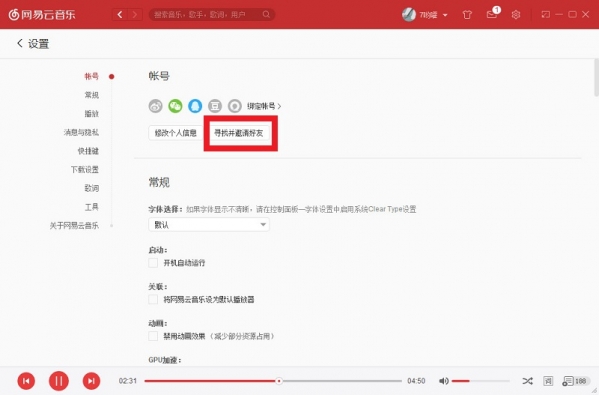Click the WeChat account binding icon
The height and width of the screenshot is (395, 599).
175,106
